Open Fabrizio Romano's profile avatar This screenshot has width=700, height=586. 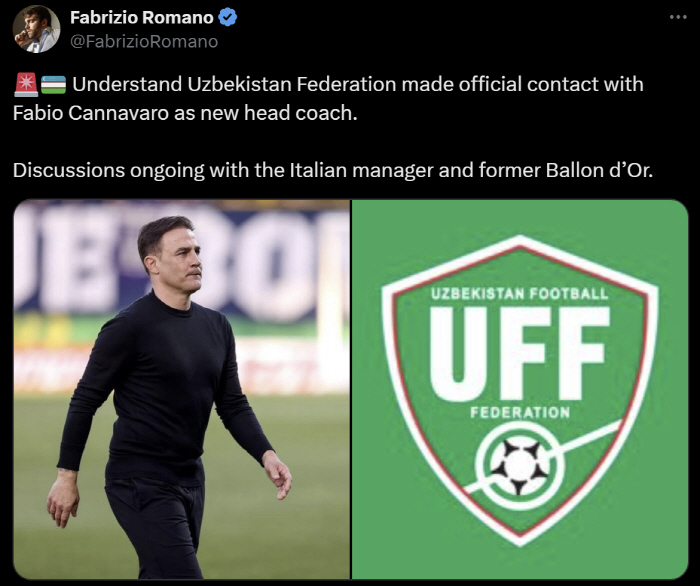pyautogui.click(x=36, y=28)
